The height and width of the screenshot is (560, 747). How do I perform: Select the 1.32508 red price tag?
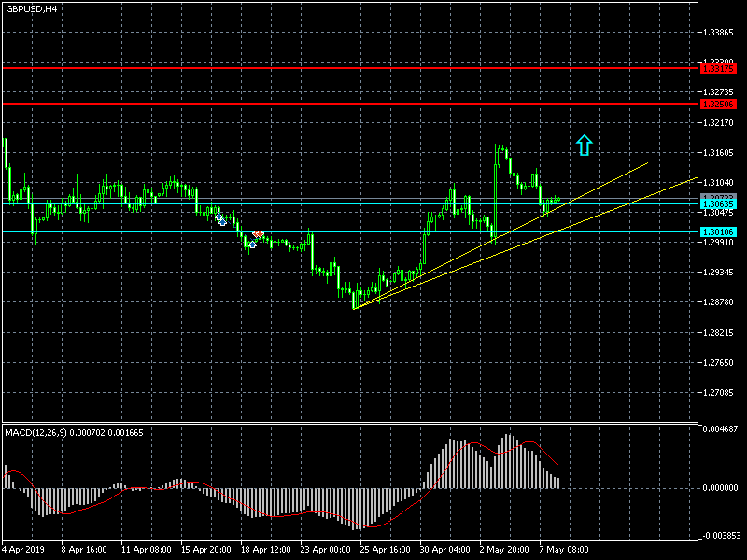coord(717,104)
